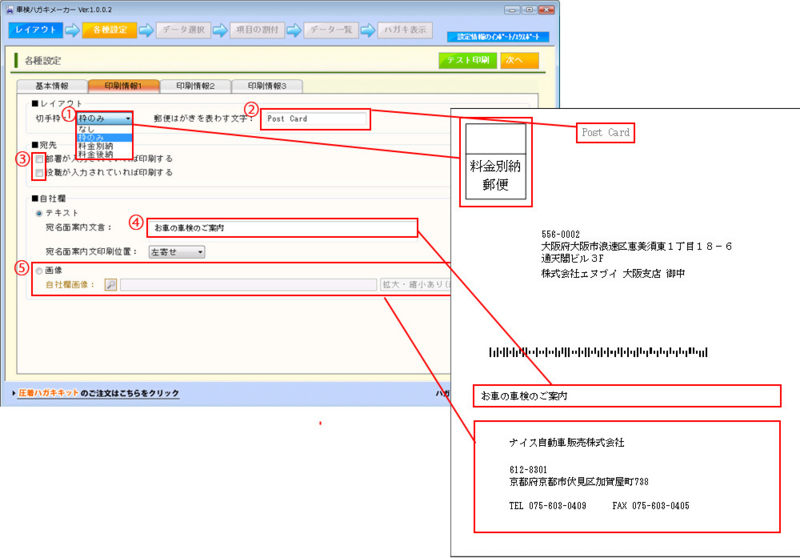Viewport: 800px width, 558px height.
Task: Edit the 宛名面案内文言 text field
Action: click(282, 228)
